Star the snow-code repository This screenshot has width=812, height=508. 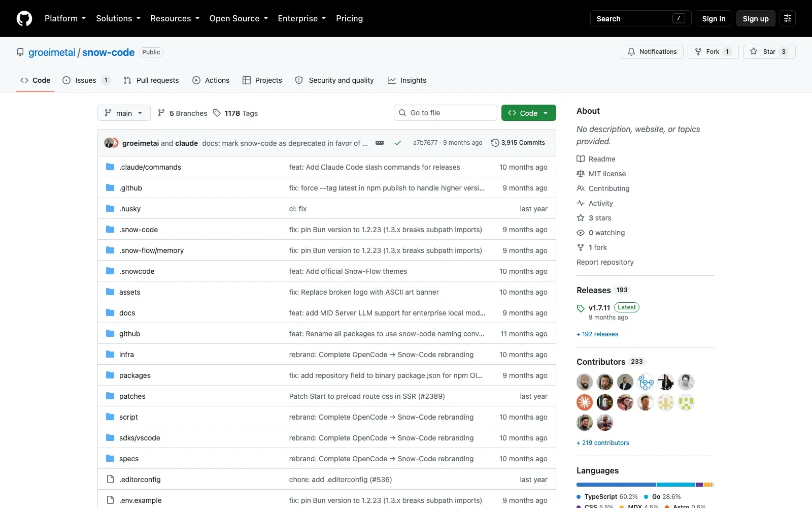(769, 52)
